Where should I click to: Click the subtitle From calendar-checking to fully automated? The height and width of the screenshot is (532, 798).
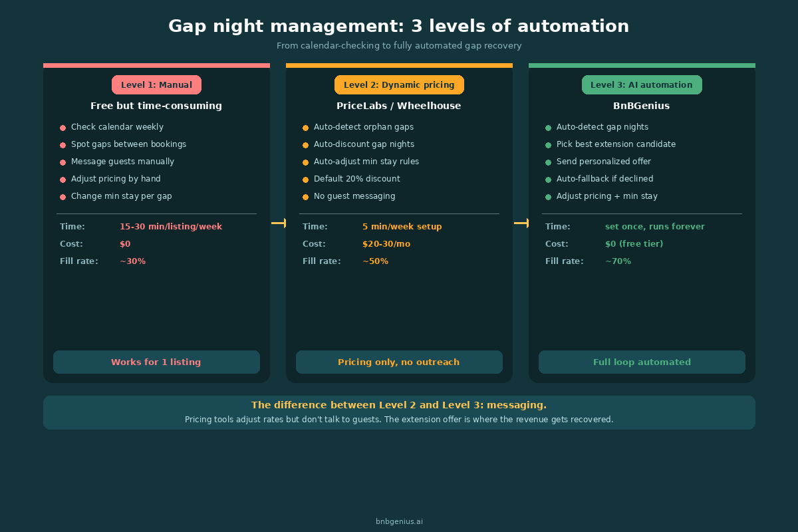click(399, 46)
